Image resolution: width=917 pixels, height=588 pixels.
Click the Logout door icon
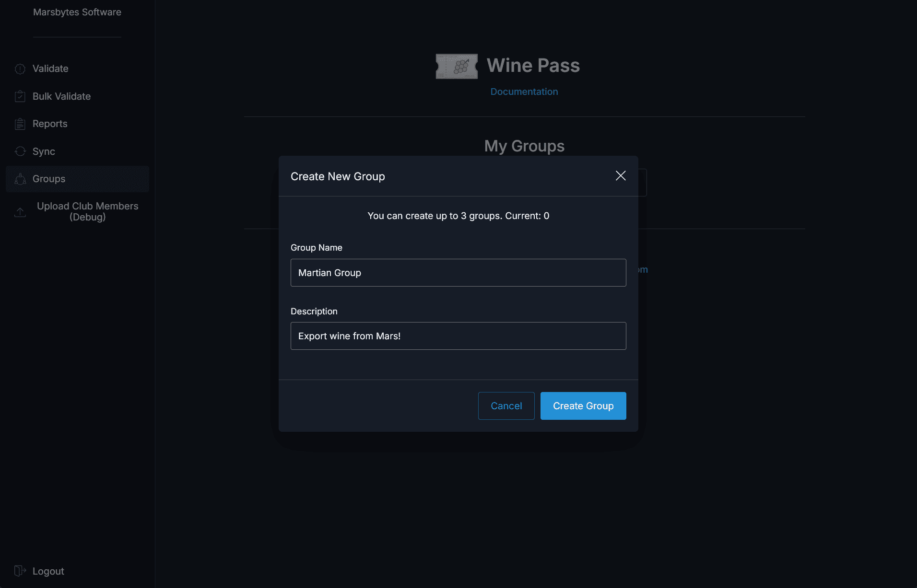tap(20, 570)
